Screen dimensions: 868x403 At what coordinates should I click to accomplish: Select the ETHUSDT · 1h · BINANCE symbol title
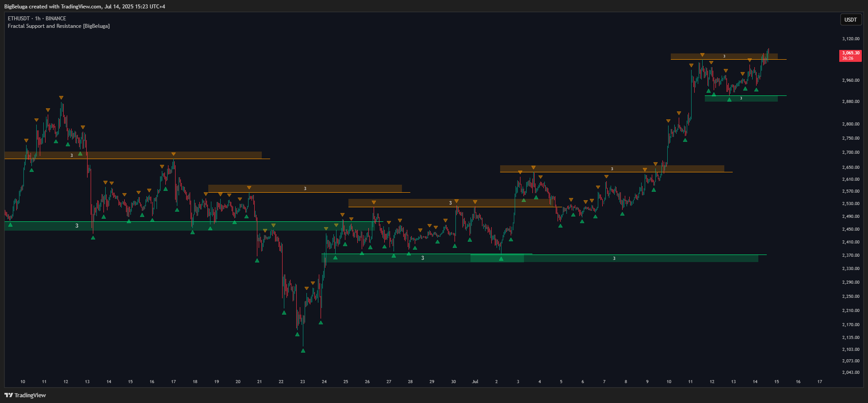click(x=37, y=19)
